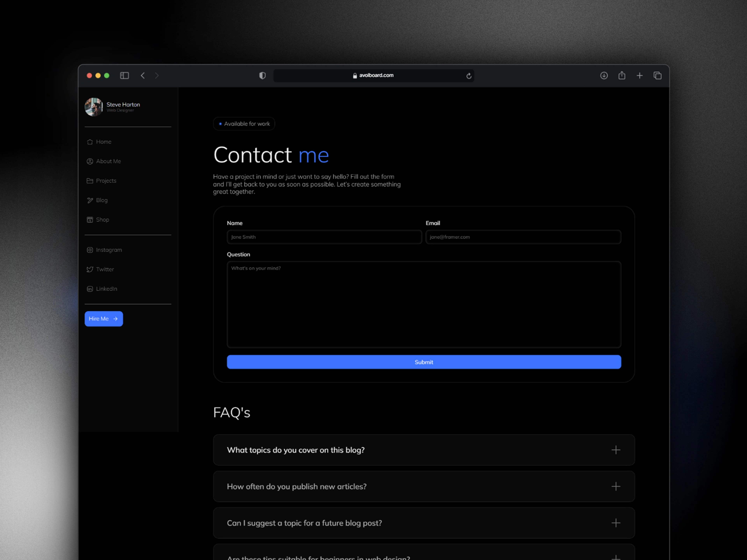Click the "Web Designer" subtitle
Screen dimensions: 747x560
click(x=120, y=110)
